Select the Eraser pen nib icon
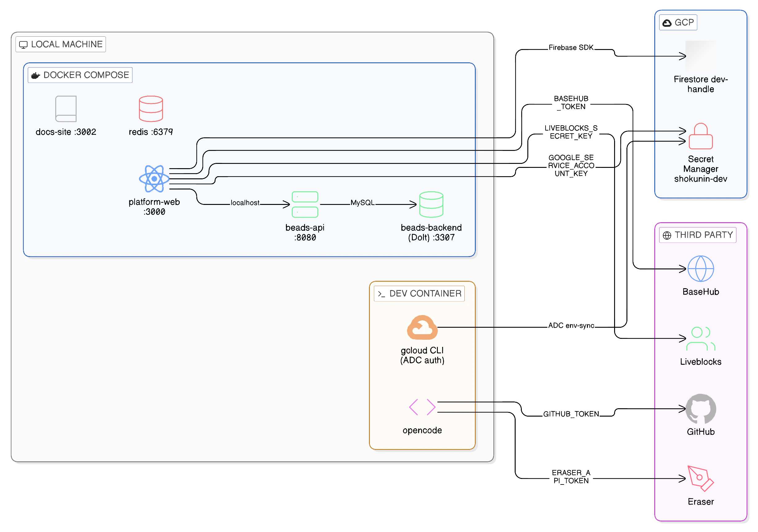The width and height of the screenshot is (758, 532). coord(701,479)
